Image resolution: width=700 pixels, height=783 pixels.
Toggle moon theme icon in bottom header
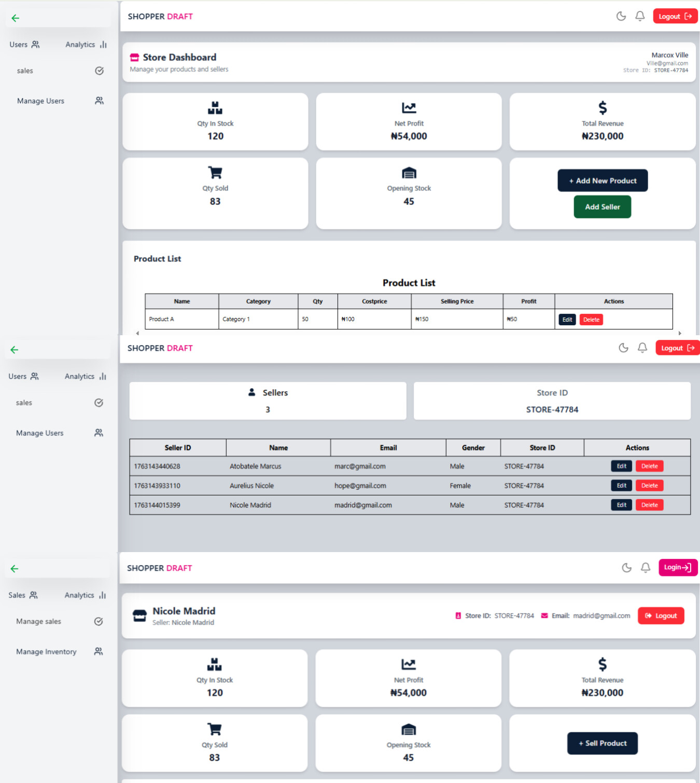click(626, 568)
